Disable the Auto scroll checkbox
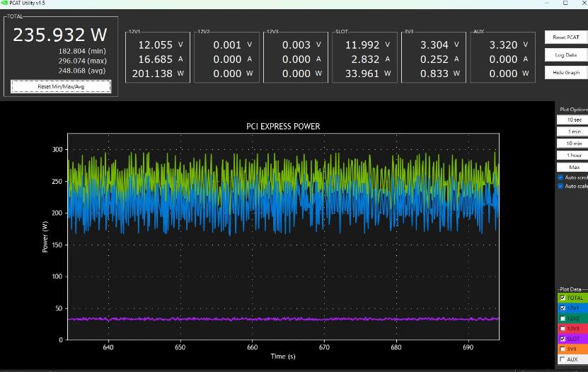Screen dimensions: 588x372 561,178
